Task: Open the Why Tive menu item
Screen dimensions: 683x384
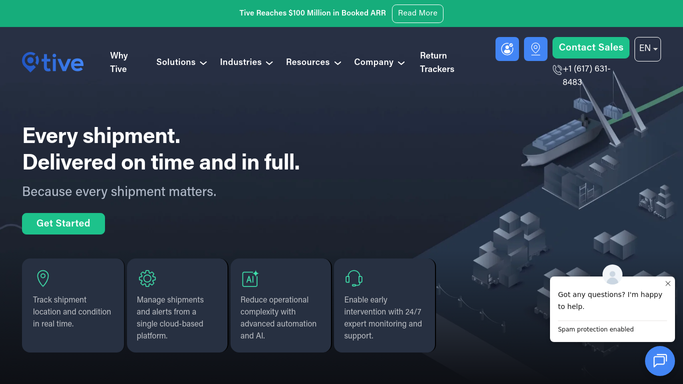Action: pos(118,62)
